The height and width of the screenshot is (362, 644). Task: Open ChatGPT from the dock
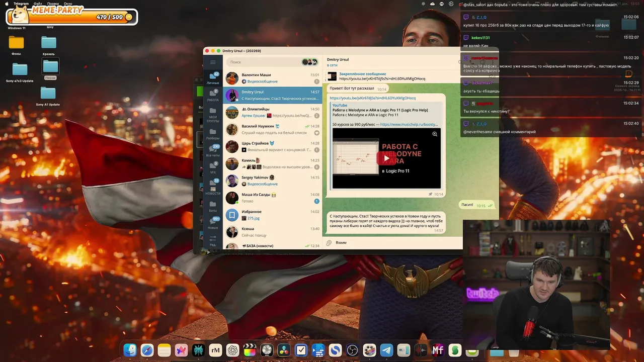tap(232, 350)
